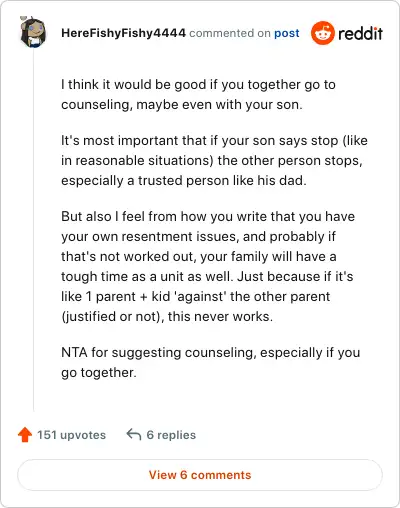The image size is (400, 508).
Task: Click the text "especially a trusted person"
Action: [x=138, y=180]
